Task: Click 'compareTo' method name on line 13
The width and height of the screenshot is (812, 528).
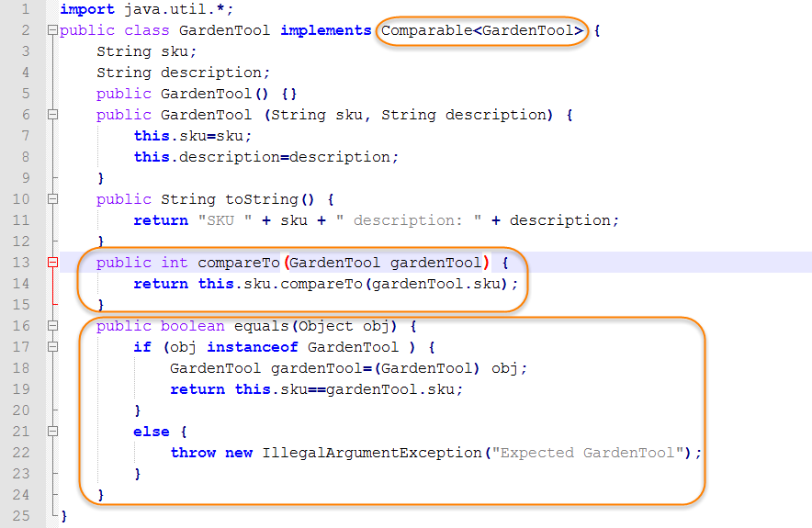Action: [239, 263]
